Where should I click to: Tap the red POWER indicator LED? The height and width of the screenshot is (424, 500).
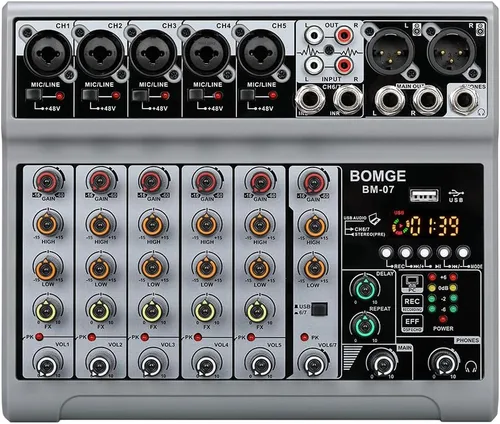tap(443, 319)
